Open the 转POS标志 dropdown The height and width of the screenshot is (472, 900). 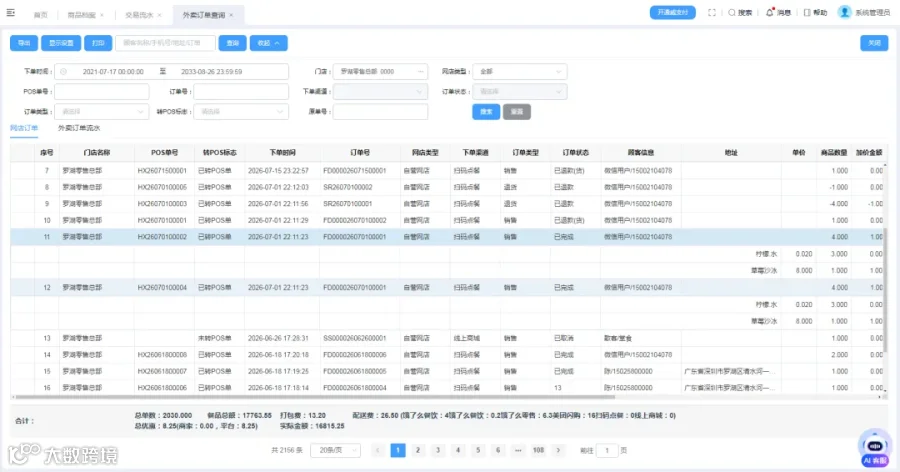click(x=241, y=111)
